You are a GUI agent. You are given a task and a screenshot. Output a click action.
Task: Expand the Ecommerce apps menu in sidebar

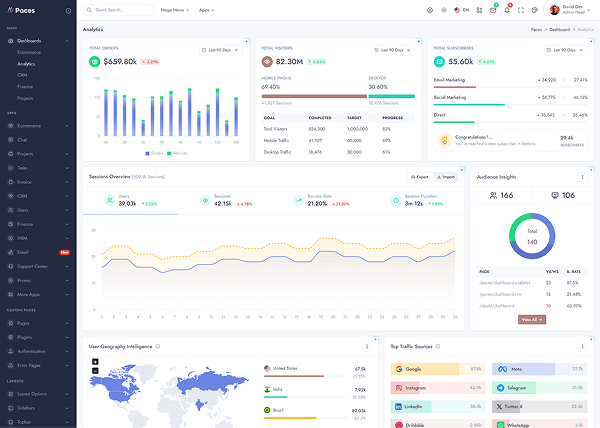38,126
